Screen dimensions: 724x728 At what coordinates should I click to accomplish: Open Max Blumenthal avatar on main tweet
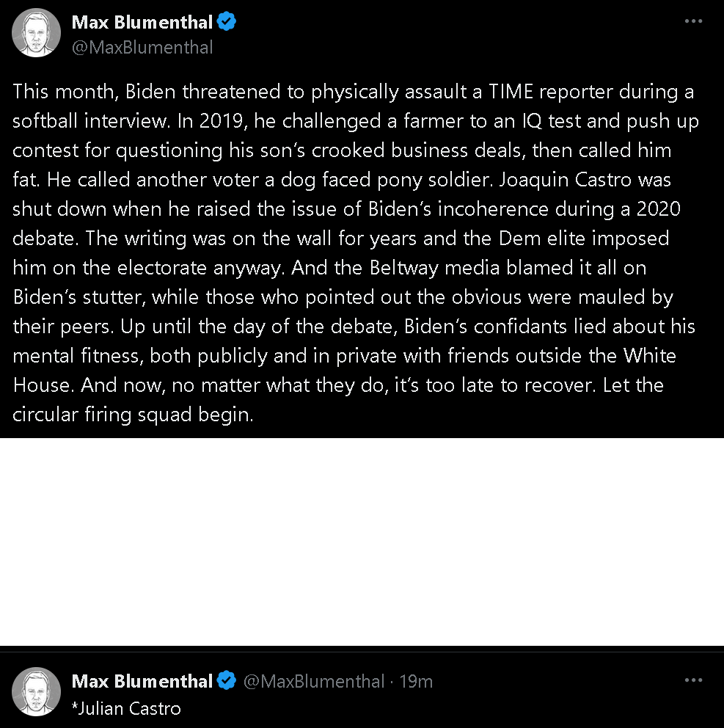(36, 33)
